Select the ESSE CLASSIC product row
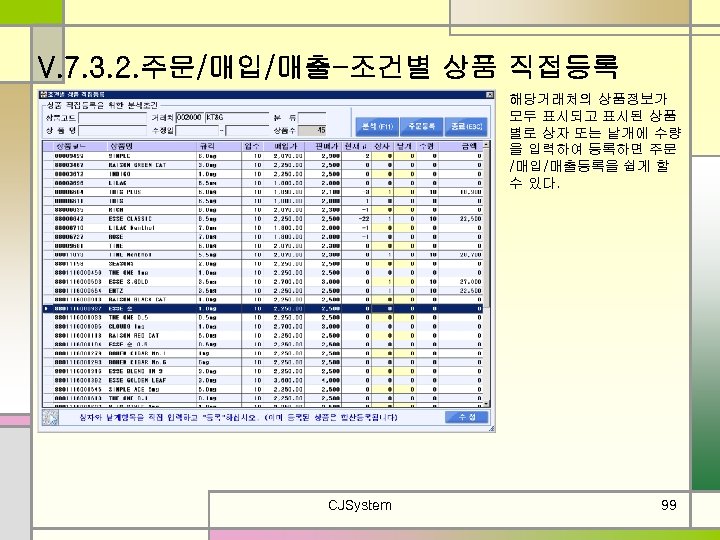Image resolution: width=720 pixels, height=540 pixels. [x=263, y=219]
